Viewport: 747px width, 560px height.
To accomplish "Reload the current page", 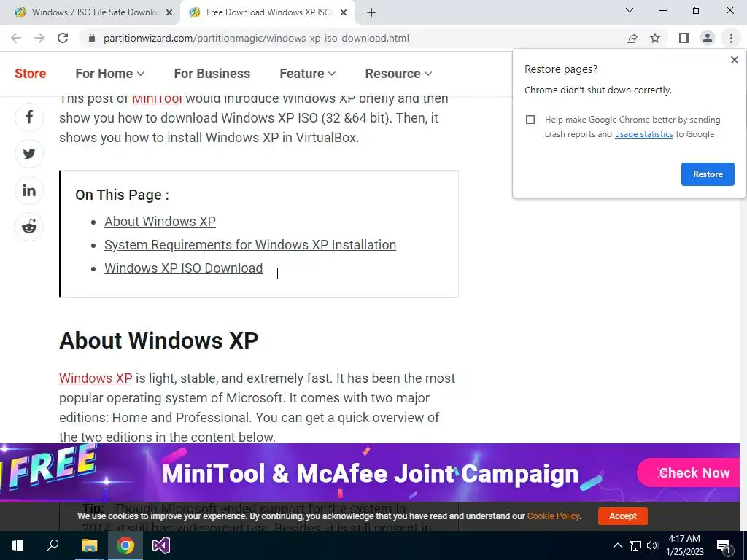I will 63,38.
